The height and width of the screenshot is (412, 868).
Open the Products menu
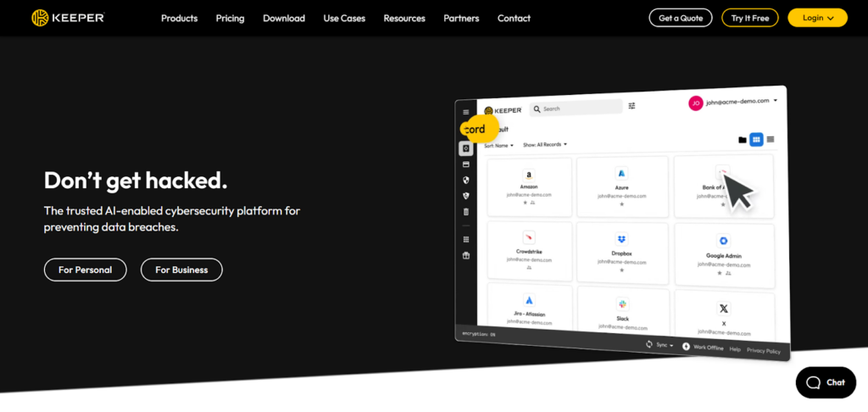click(x=180, y=19)
